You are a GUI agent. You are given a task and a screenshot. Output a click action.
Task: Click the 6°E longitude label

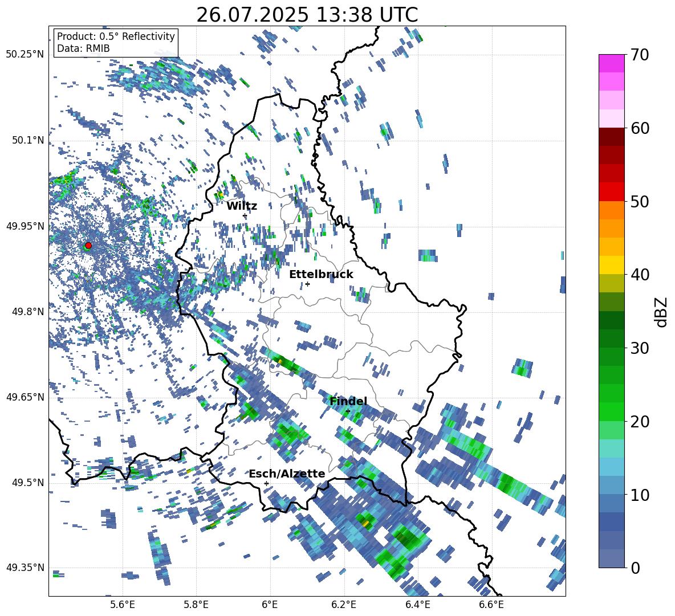[x=270, y=605]
